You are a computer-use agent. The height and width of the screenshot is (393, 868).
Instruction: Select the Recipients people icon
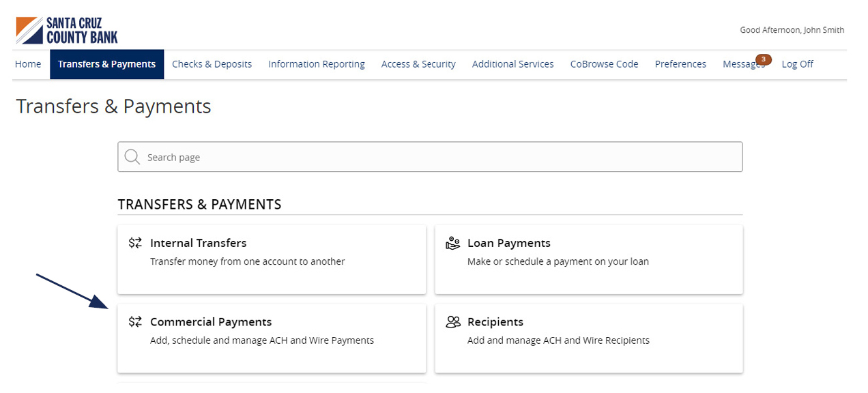click(x=452, y=321)
